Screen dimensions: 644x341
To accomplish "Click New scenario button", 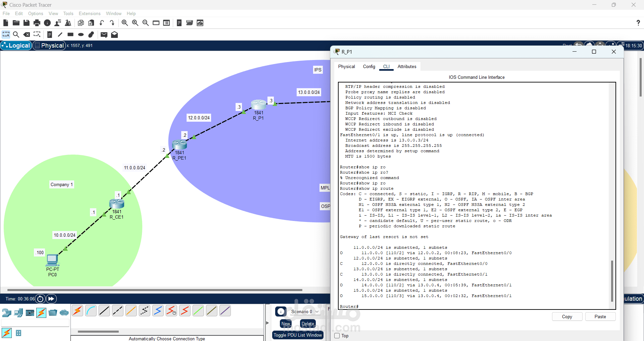I will [286, 324].
